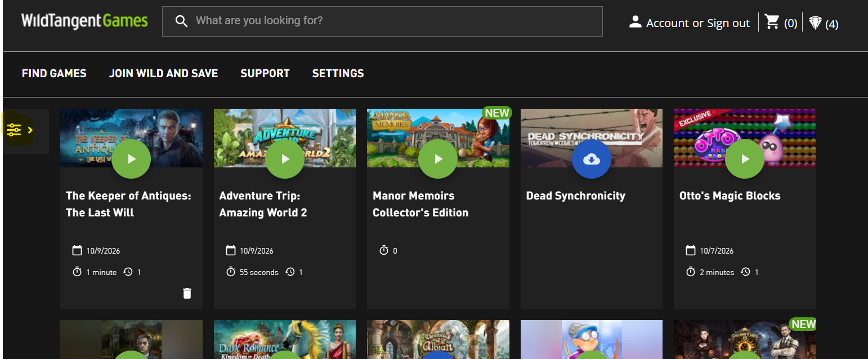868x359 pixels.
Task: Click the '55 seconds' play time text
Action: 259,272
